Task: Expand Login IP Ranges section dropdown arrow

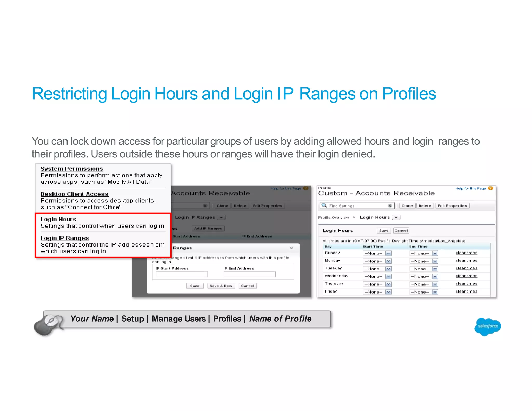Action: pyautogui.click(x=221, y=217)
